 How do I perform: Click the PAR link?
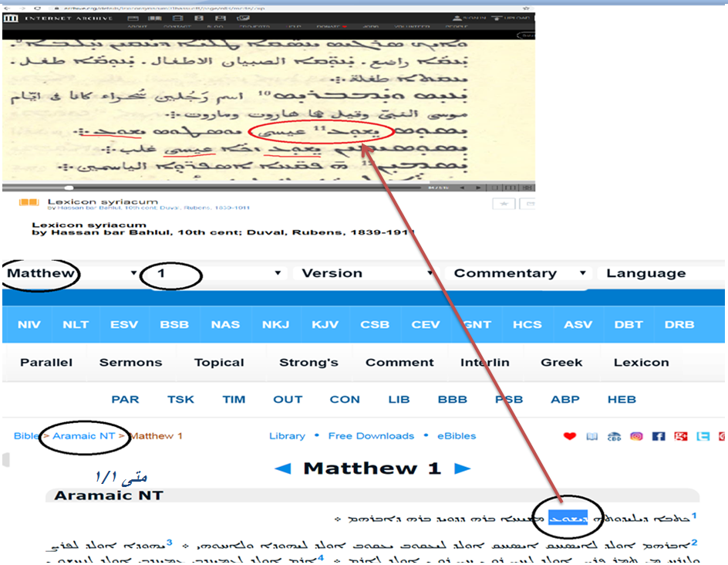125,400
